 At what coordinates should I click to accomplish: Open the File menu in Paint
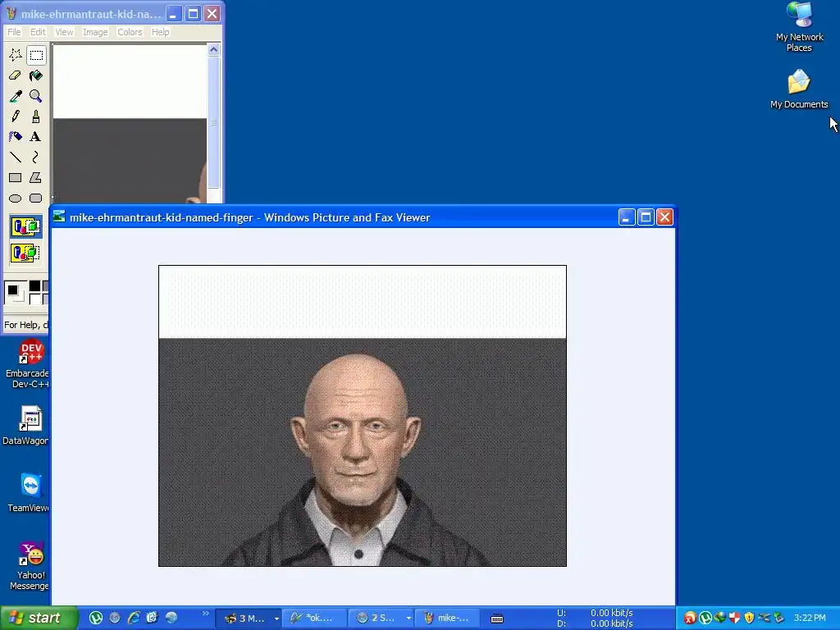(14, 32)
